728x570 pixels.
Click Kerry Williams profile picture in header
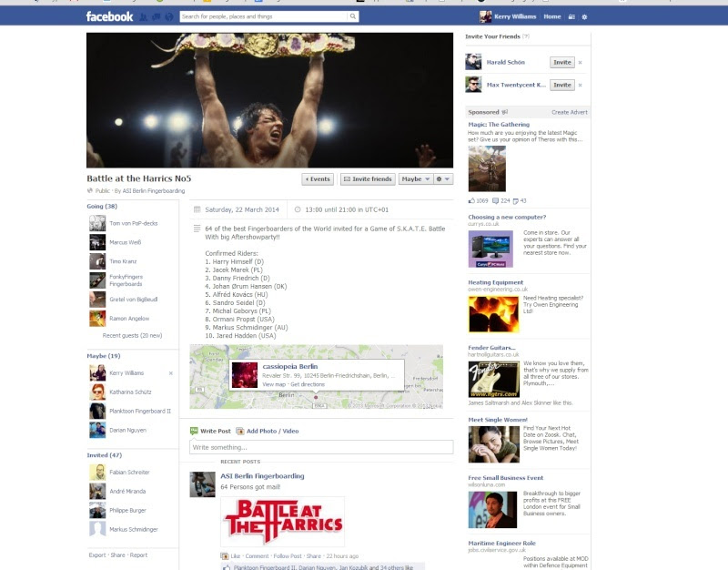tap(485, 16)
